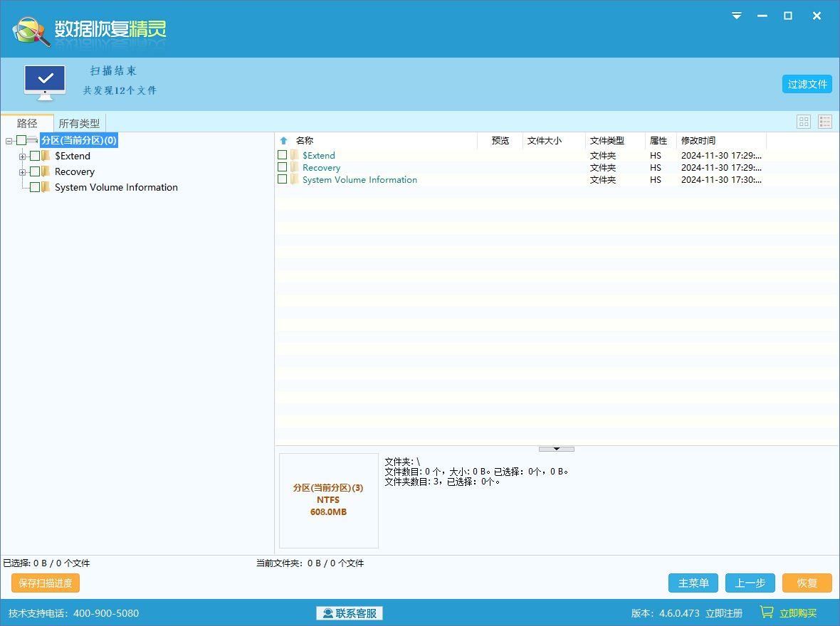The height and width of the screenshot is (626, 840).
Task: Switch to thumbnail grid view
Action: (804, 122)
